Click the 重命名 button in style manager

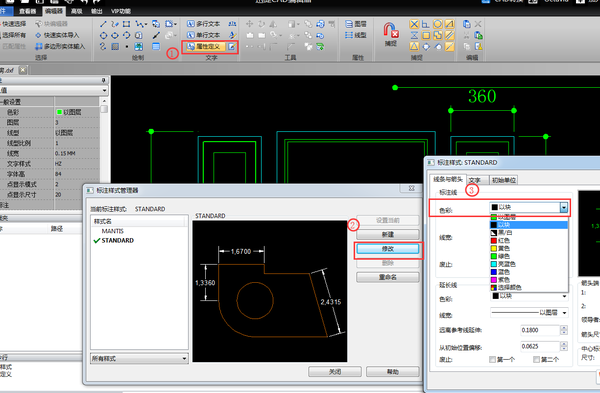(x=388, y=277)
